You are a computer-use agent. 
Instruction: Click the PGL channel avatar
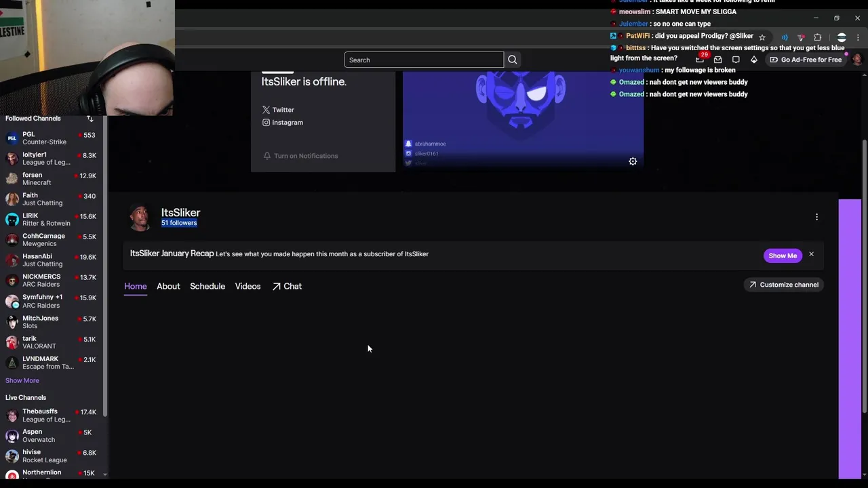pyautogui.click(x=12, y=138)
